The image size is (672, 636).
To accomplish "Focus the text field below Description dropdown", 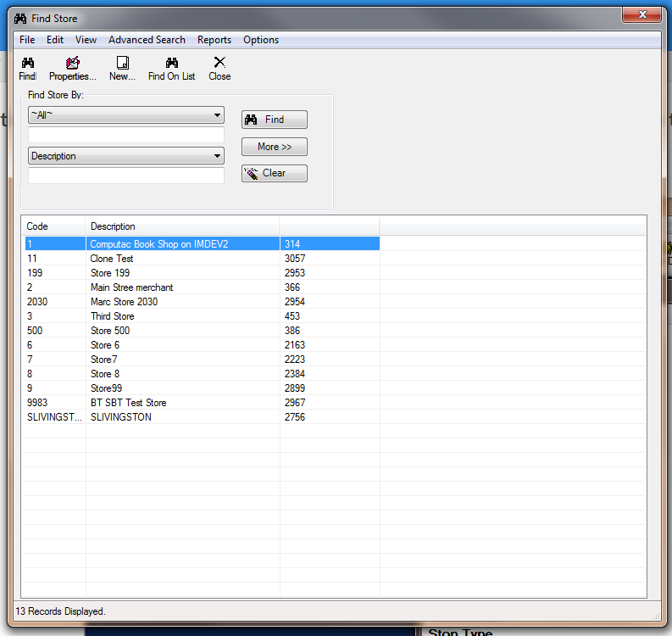I will (126, 176).
